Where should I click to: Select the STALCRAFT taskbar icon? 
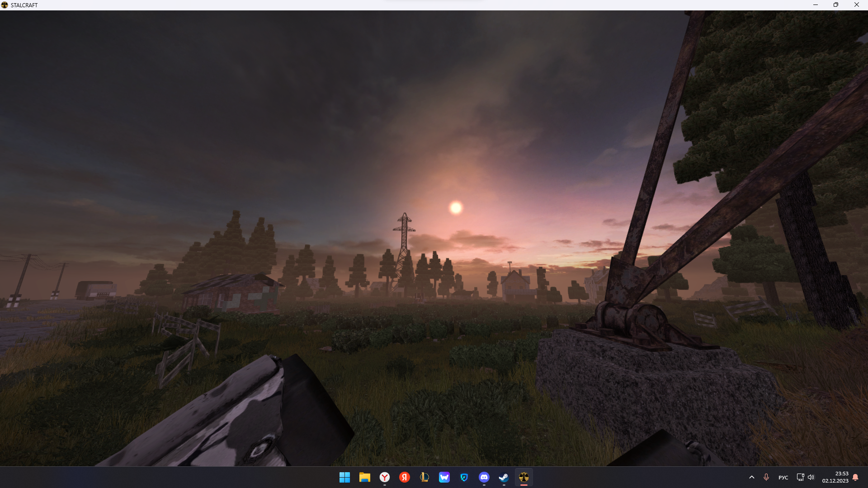click(x=524, y=477)
